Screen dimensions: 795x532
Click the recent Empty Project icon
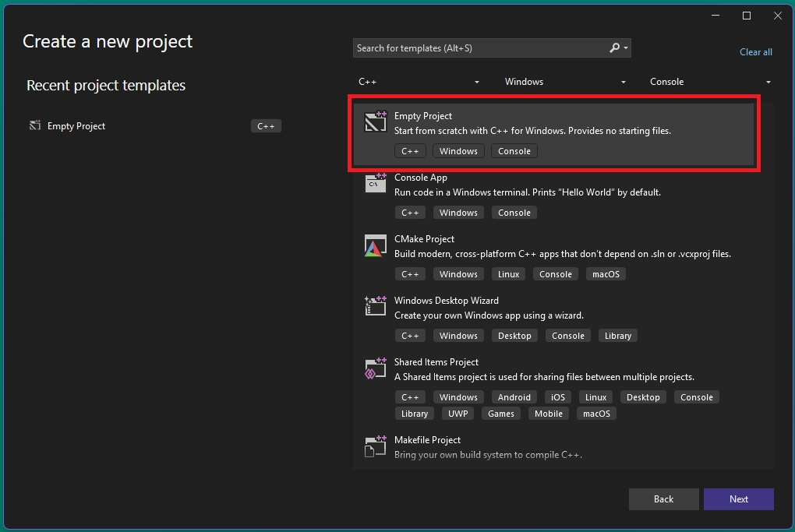(x=35, y=125)
